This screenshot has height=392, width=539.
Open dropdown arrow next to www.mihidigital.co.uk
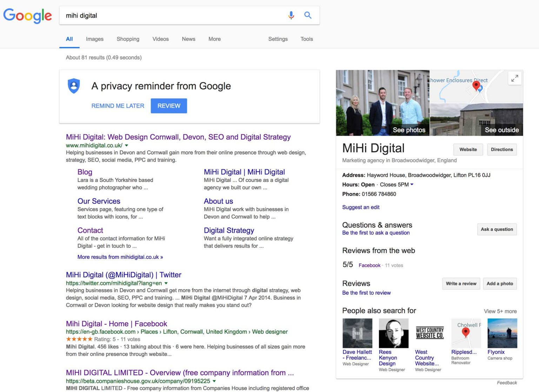pos(127,145)
